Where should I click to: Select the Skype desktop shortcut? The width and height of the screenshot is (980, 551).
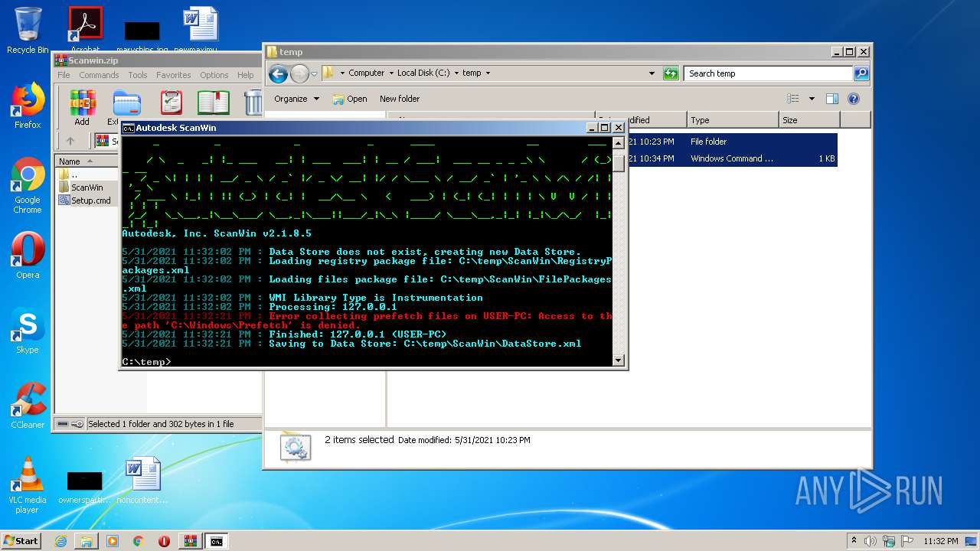28,331
